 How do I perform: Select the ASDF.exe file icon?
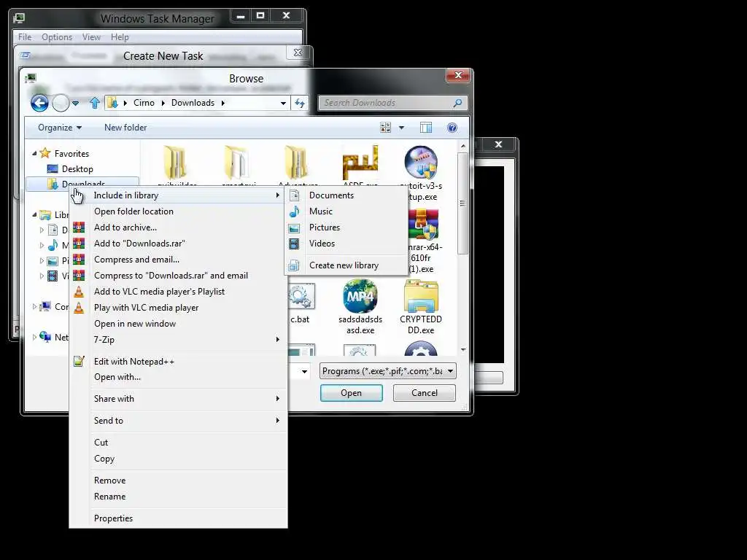360,163
